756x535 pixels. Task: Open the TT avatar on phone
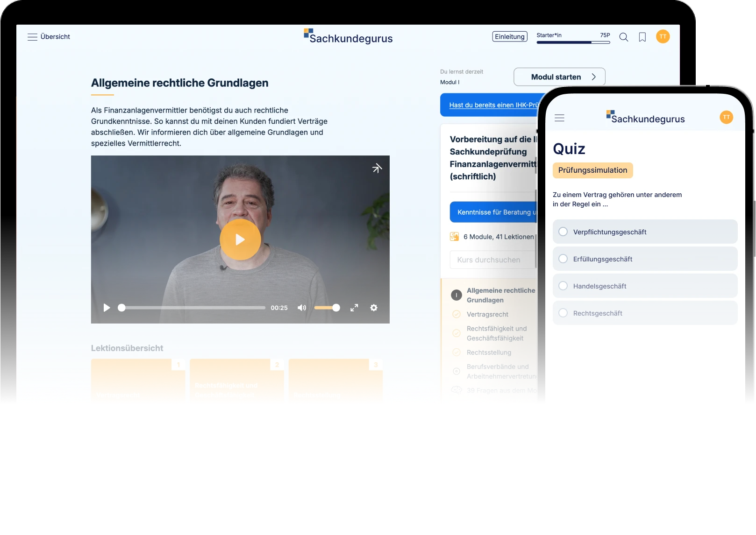tap(726, 117)
